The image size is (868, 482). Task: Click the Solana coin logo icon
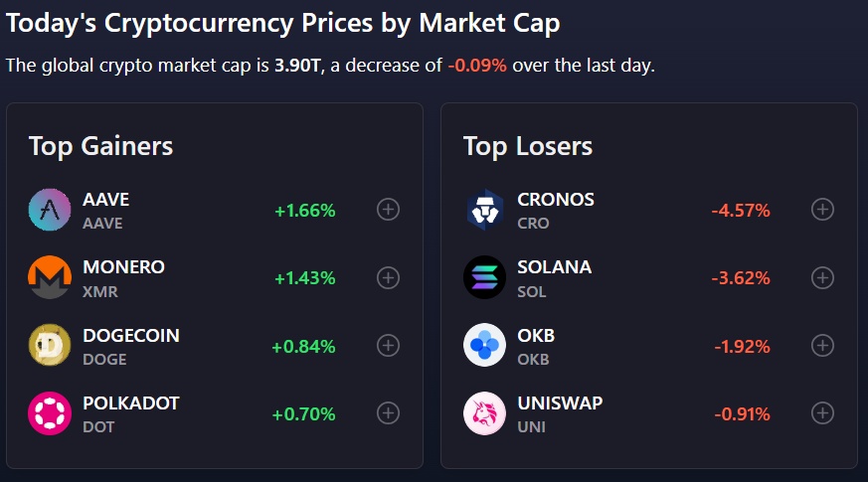point(484,277)
